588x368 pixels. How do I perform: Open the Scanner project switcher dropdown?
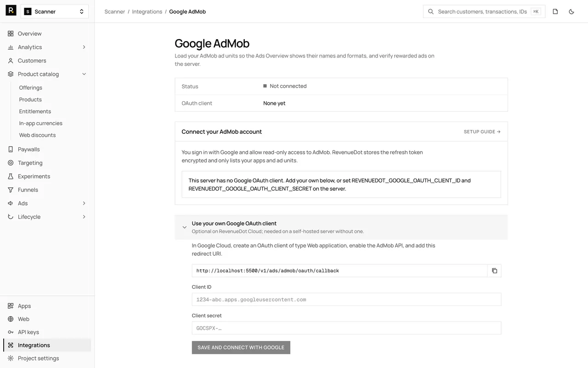(x=55, y=11)
